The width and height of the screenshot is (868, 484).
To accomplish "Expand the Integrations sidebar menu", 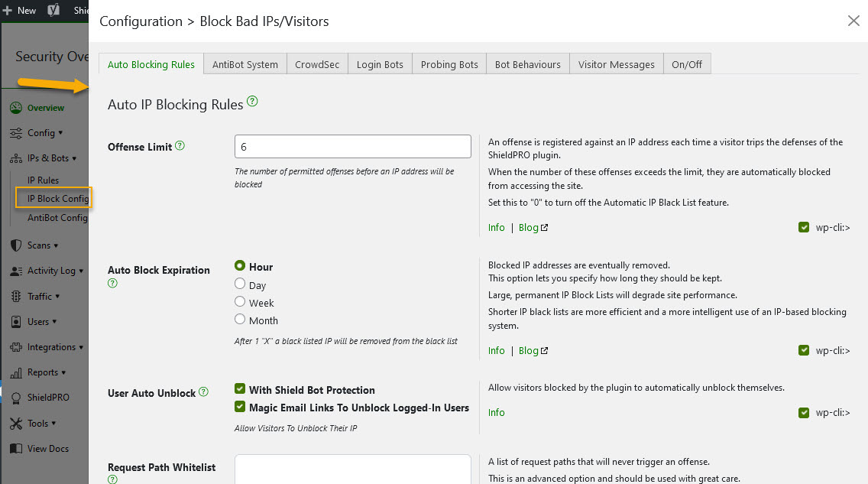I will 55,347.
